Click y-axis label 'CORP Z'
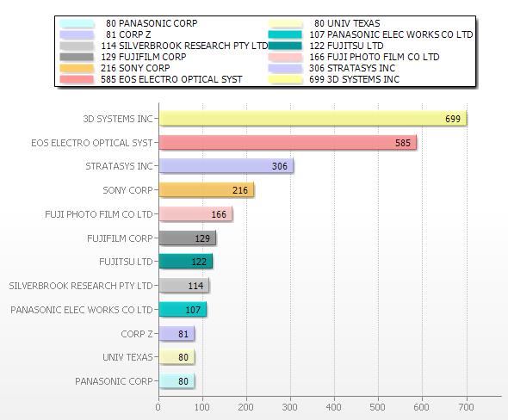The width and height of the screenshot is (508, 420). [137, 334]
